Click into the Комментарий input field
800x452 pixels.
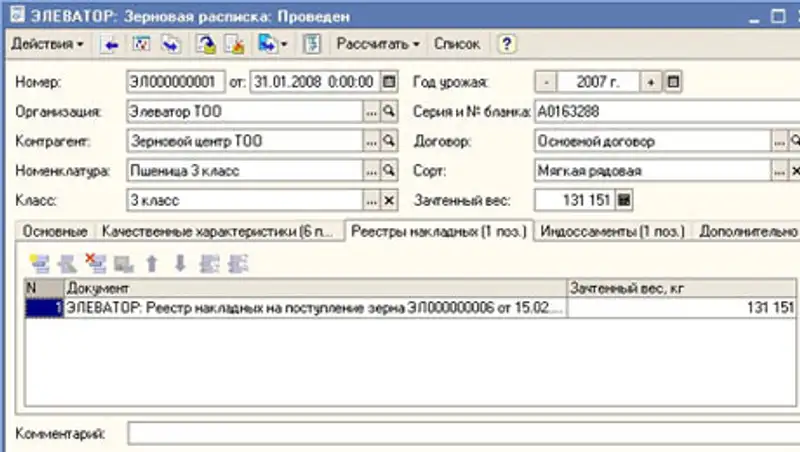point(460,434)
